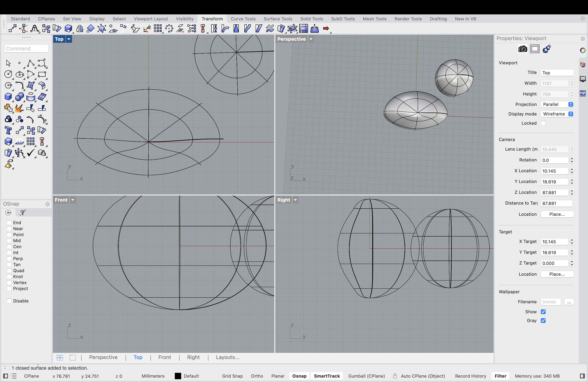Switch to the Curve Tools tab
Screen dimensions: 588x382
[x=243, y=19]
